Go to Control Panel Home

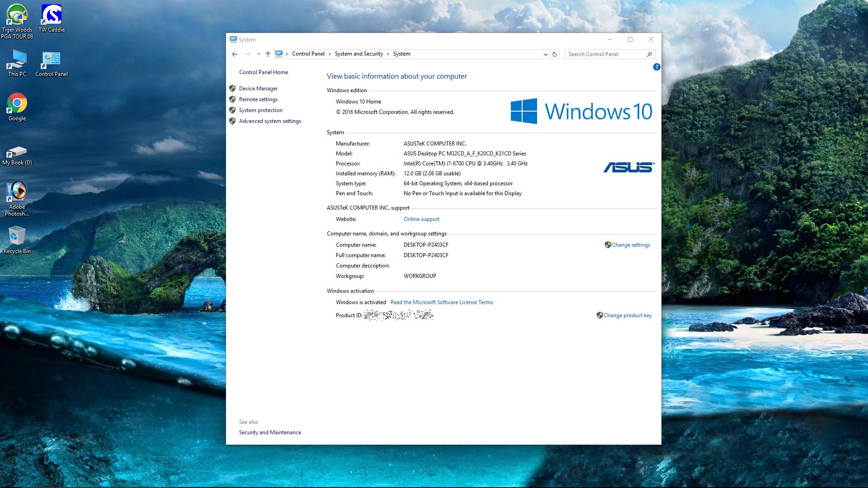click(x=264, y=72)
